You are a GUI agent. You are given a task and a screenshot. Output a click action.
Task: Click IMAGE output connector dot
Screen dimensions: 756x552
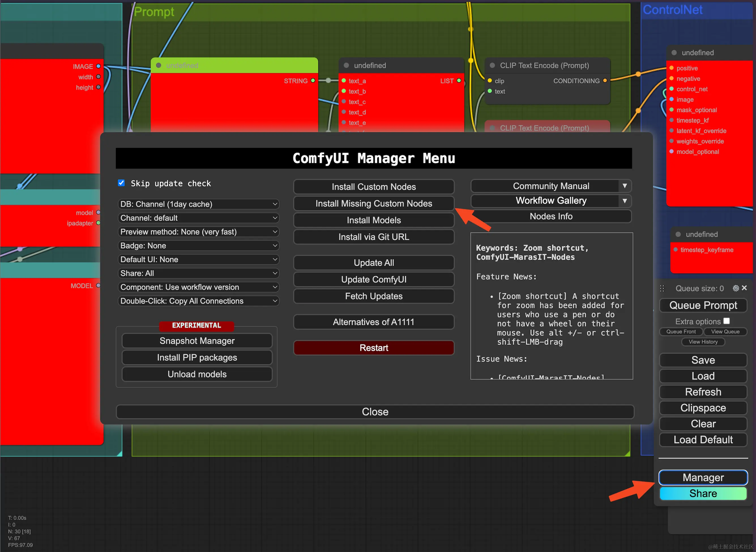point(98,66)
